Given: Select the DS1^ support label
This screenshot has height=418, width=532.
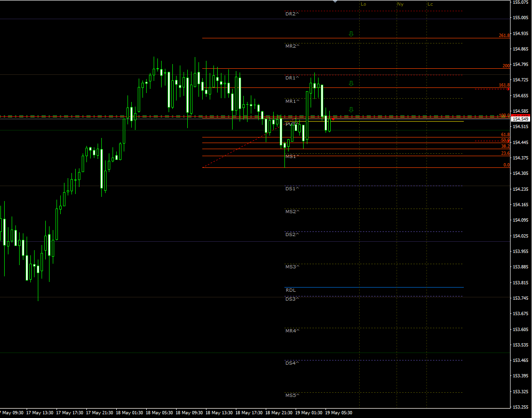Looking at the screenshot, I should pyautogui.click(x=292, y=189).
